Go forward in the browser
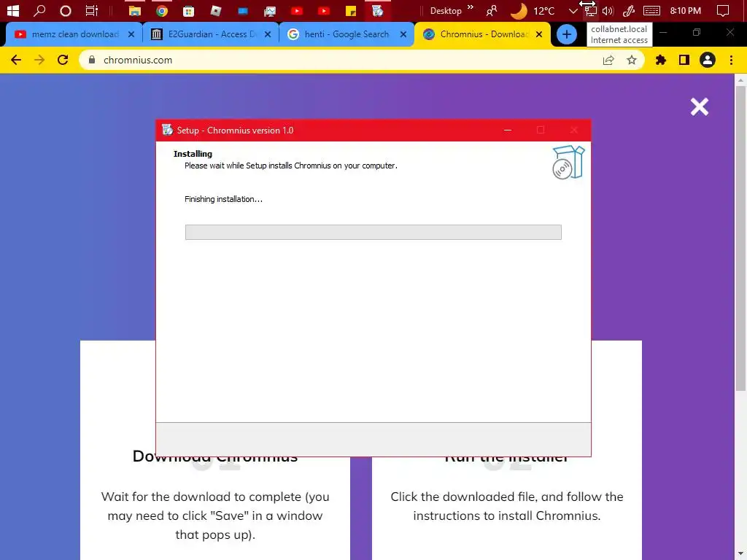This screenshot has width=747, height=560. coord(39,60)
